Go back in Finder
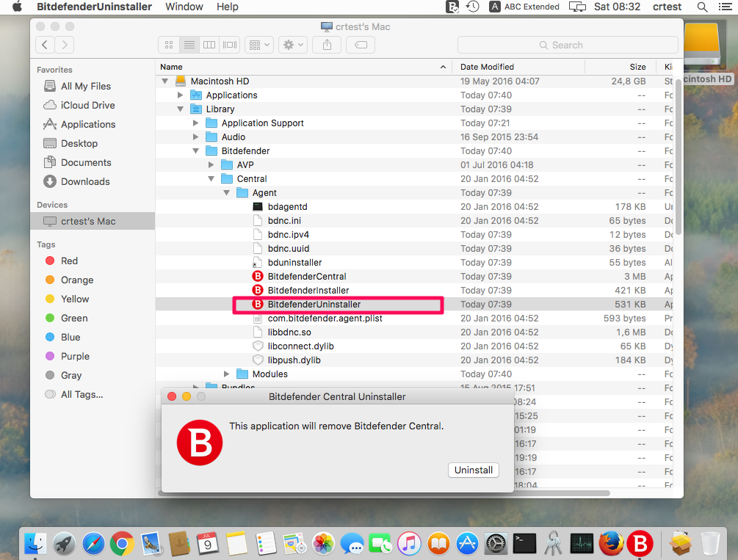This screenshot has height=560, width=738. coord(45,45)
